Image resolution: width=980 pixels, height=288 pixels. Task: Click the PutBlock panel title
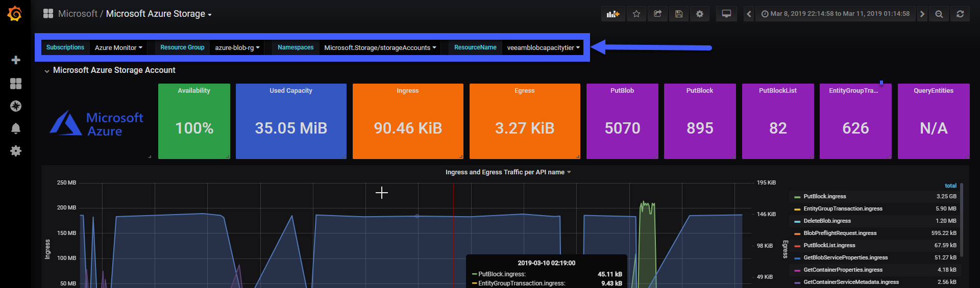pos(700,91)
